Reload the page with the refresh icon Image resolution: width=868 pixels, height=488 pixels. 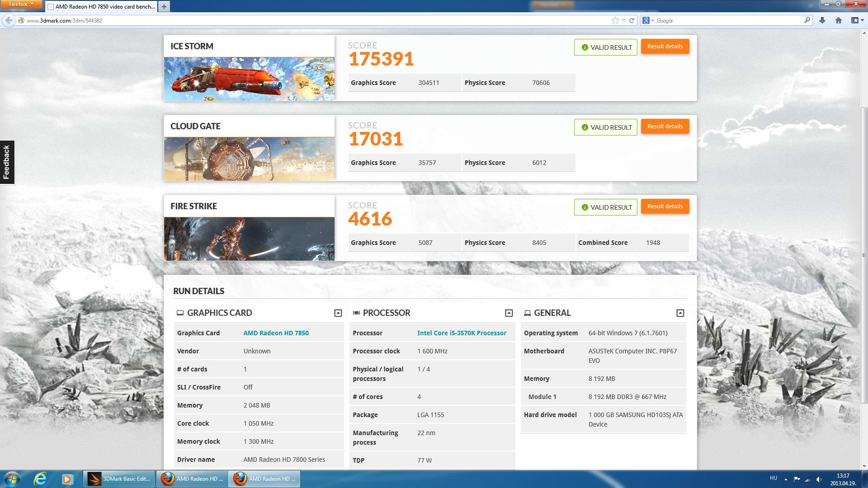coord(632,20)
